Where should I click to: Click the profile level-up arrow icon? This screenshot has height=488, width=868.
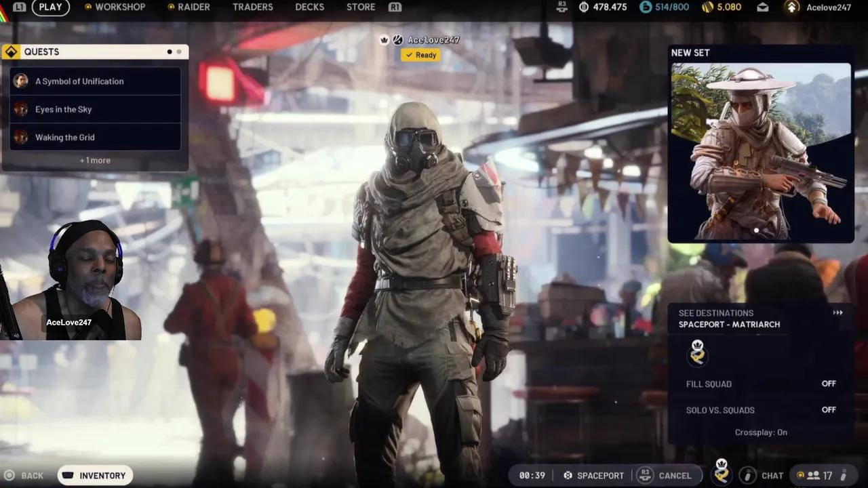click(x=791, y=7)
